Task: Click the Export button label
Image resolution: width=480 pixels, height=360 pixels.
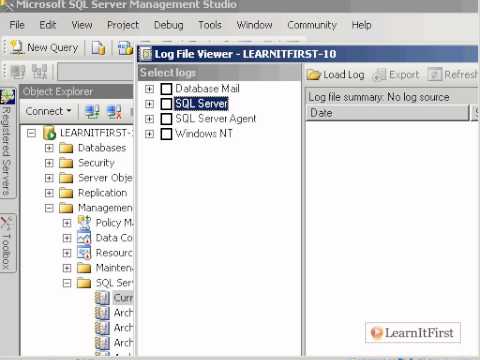Action: 404,75
